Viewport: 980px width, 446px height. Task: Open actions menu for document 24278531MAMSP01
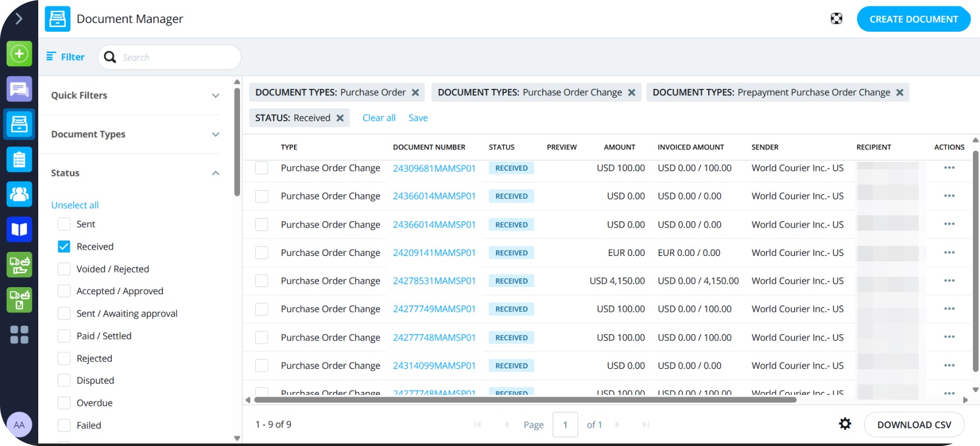(x=949, y=281)
